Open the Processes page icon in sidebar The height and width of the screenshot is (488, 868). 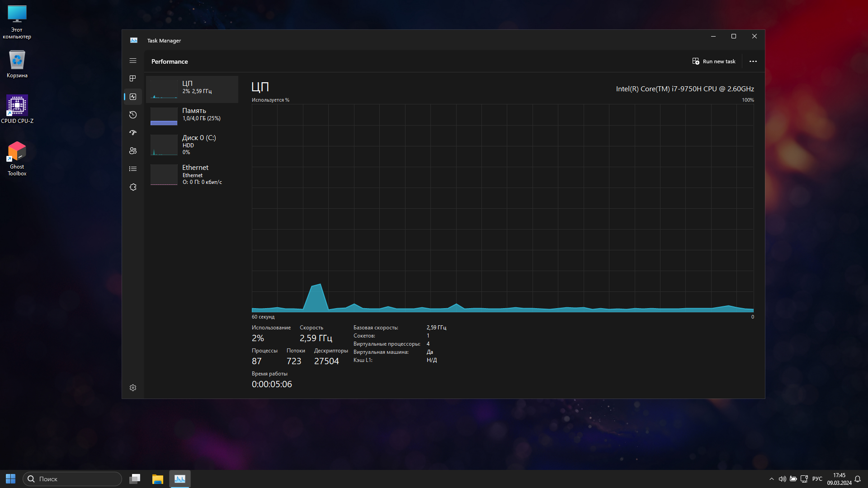coord(133,79)
